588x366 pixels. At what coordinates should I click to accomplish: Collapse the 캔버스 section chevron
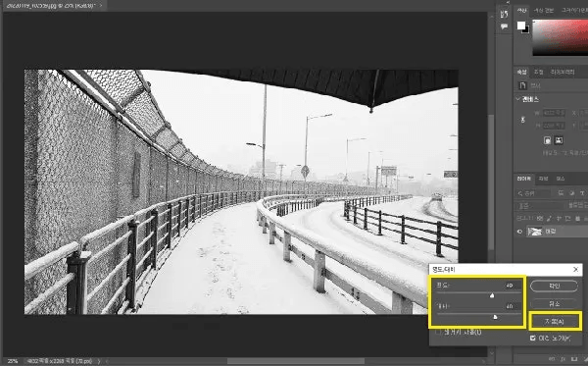518,99
